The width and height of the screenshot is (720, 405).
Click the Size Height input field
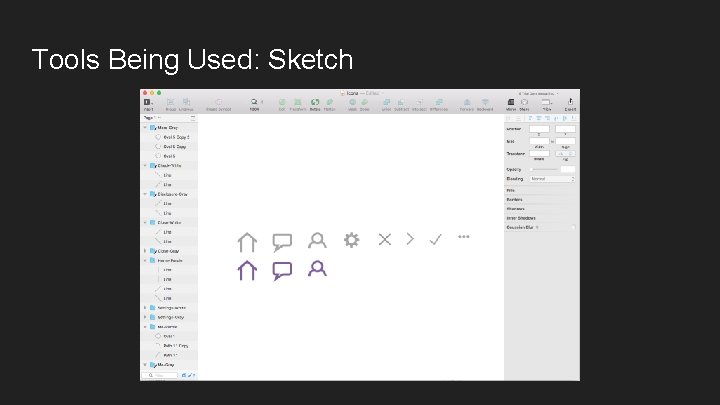click(x=565, y=141)
